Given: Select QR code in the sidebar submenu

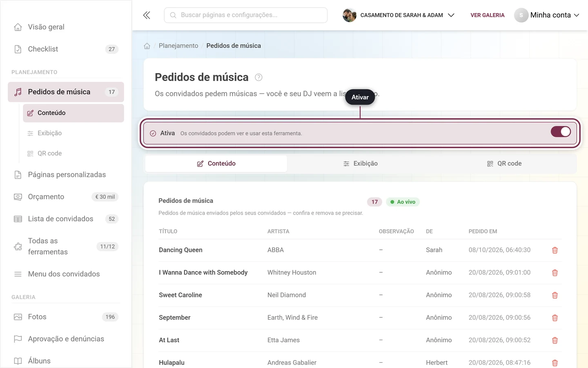Looking at the screenshot, I should point(73,153).
